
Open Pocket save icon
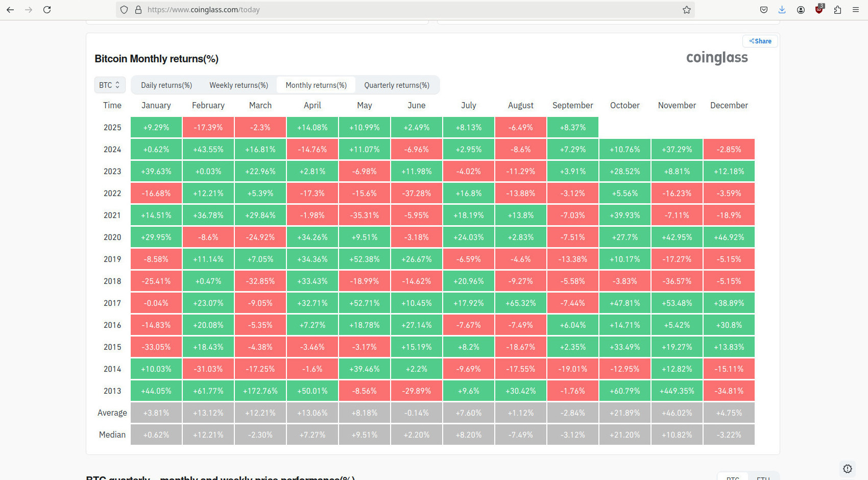[x=764, y=10]
